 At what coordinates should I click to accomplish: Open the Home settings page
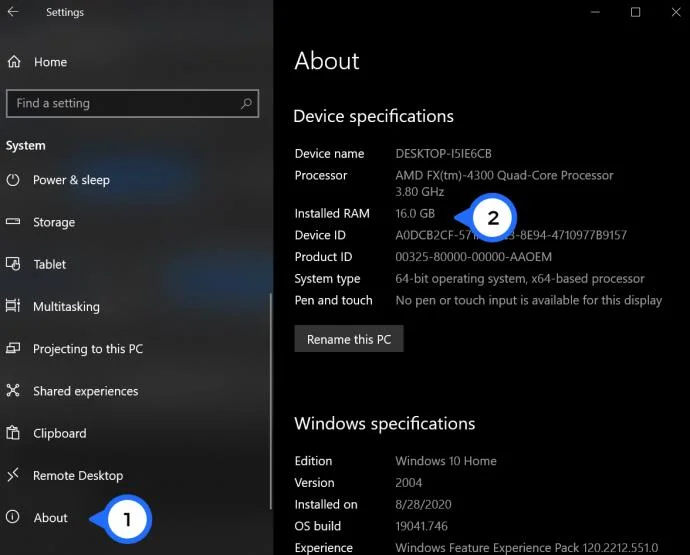(x=51, y=62)
